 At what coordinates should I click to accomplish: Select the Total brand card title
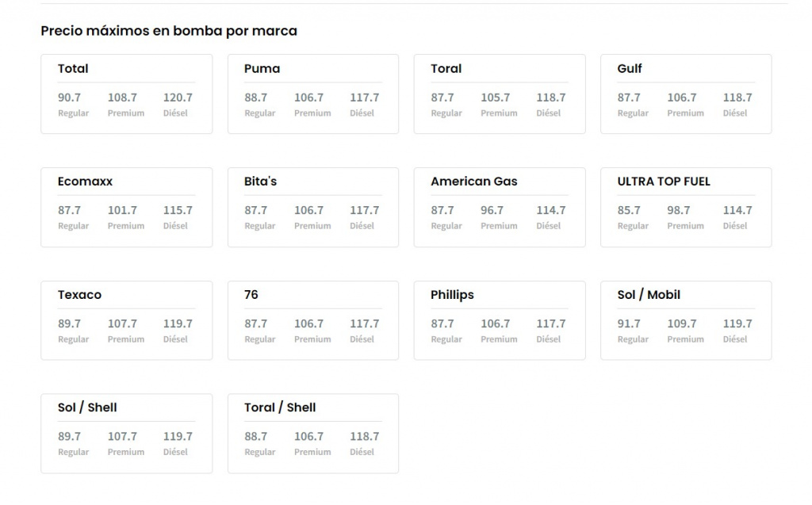click(73, 69)
